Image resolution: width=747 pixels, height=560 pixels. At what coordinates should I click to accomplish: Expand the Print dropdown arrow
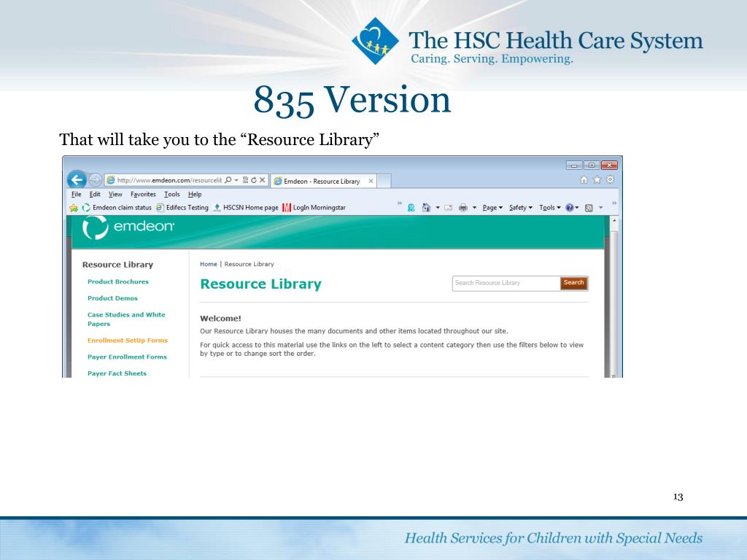coord(474,208)
